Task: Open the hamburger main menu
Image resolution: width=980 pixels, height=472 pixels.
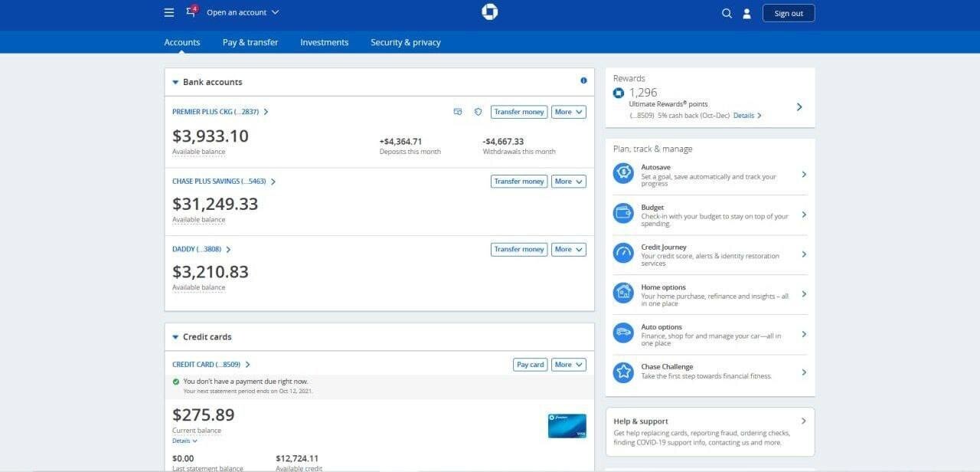Action: [x=169, y=12]
